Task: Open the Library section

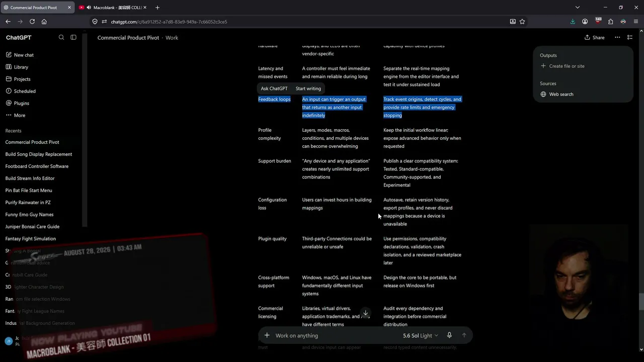Action: [21, 67]
